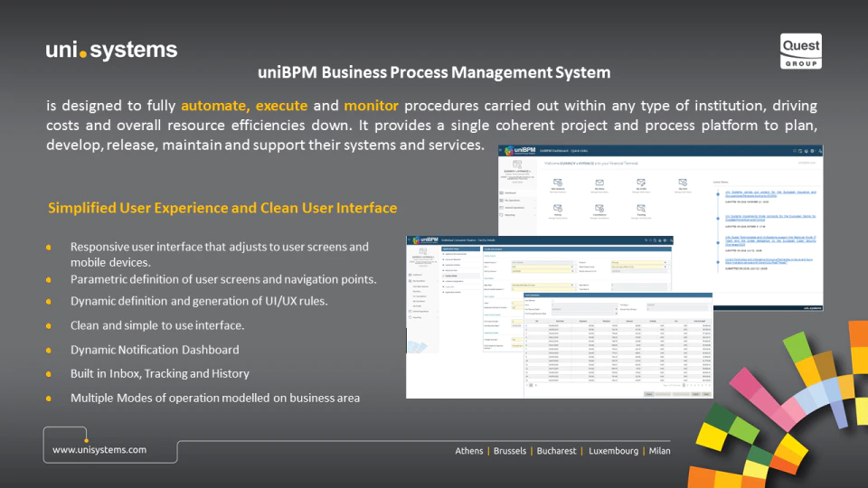Image resolution: width=868 pixels, height=488 pixels.
Task: Open My Inbox envelope icon in dashboard
Action: click(x=599, y=183)
